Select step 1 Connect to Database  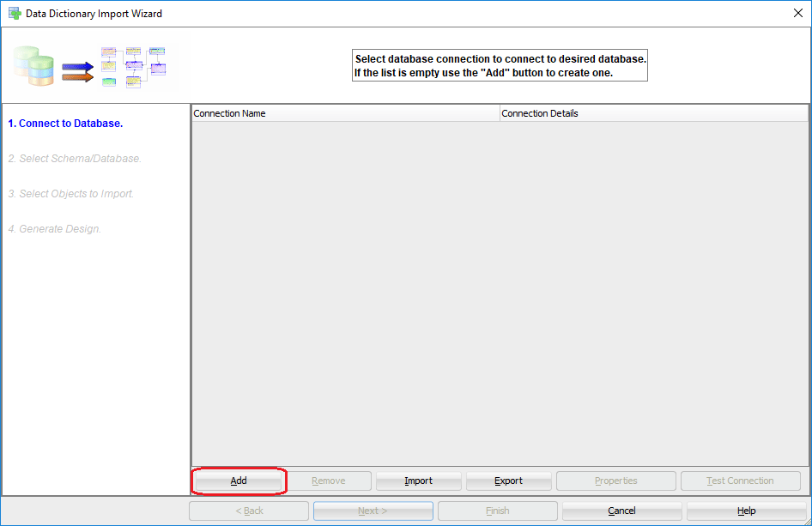tap(66, 123)
